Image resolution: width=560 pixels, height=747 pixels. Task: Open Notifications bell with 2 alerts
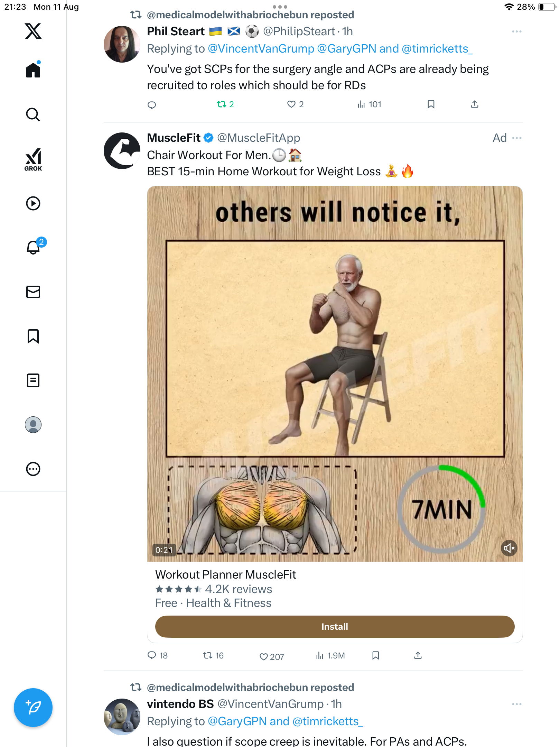pyautogui.click(x=34, y=247)
